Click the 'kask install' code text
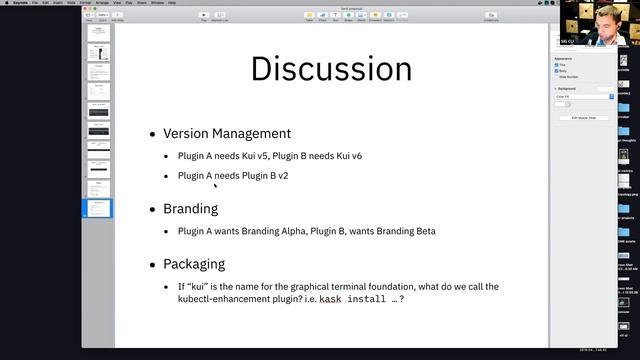Image resolution: width=640 pixels, height=360 pixels. [352, 299]
